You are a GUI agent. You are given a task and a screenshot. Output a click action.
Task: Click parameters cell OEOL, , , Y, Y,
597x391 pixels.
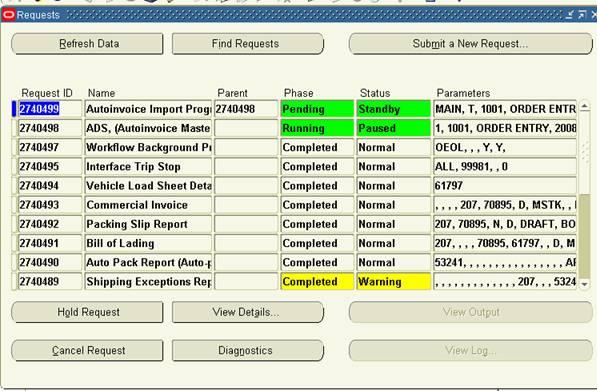[505, 147]
